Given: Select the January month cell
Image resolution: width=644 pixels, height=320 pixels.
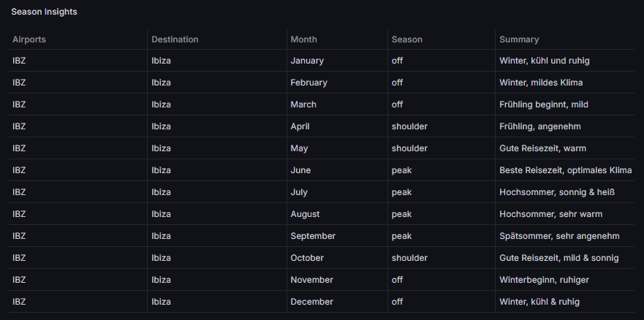Looking at the screenshot, I should [307, 61].
